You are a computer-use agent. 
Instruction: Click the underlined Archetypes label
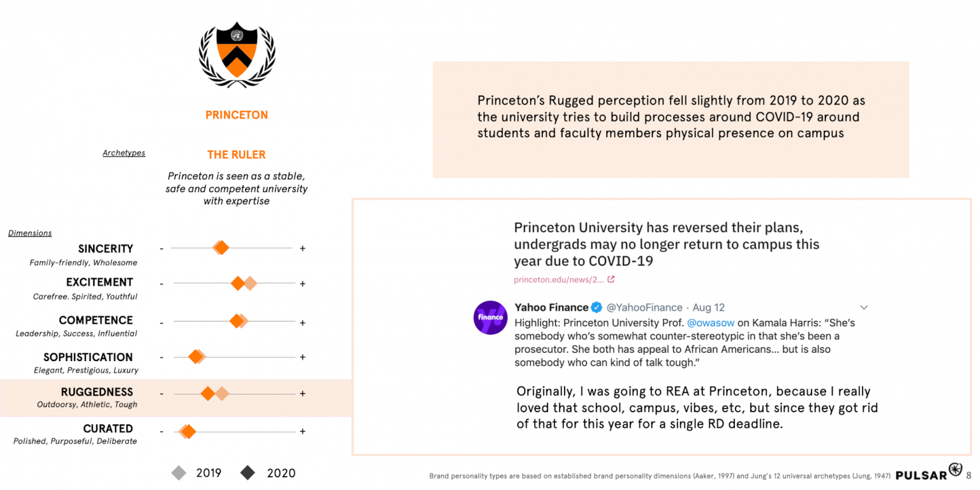point(124,153)
